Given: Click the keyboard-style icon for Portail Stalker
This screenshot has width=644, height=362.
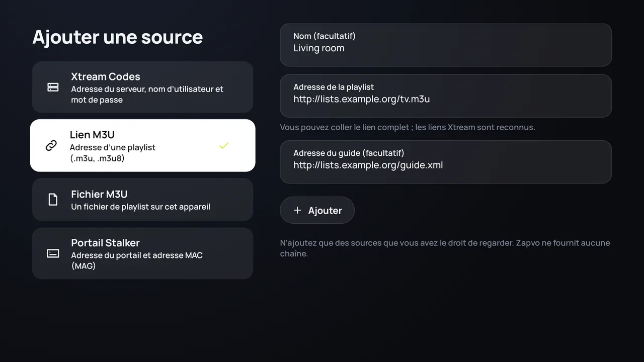Looking at the screenshot, I should 53,253.
